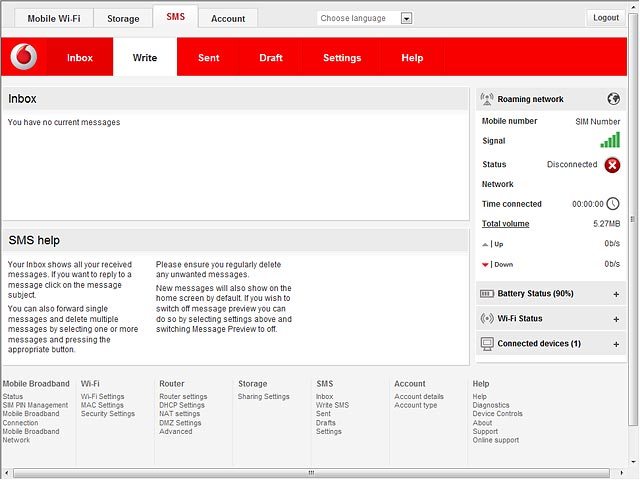This screenshot has width=640, height=480.
Task: Click the vertical scrollbar thumb
Action: pos(633,219)
